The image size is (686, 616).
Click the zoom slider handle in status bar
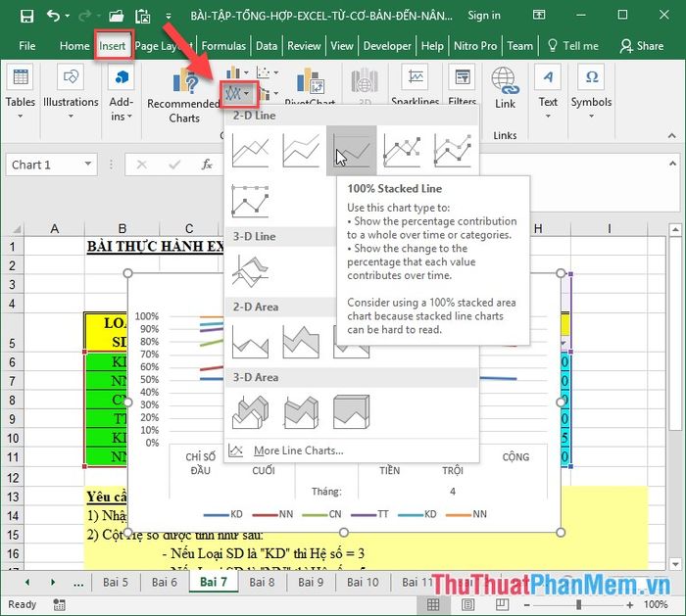[x=578, y=605]
